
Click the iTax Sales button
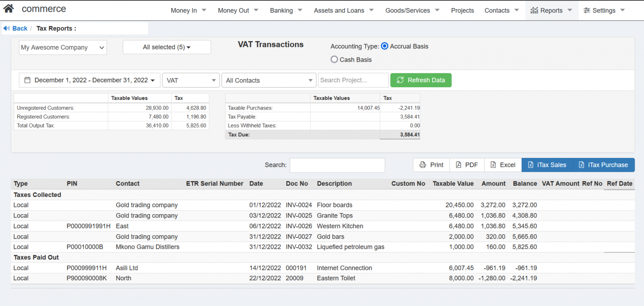[547, 165]
